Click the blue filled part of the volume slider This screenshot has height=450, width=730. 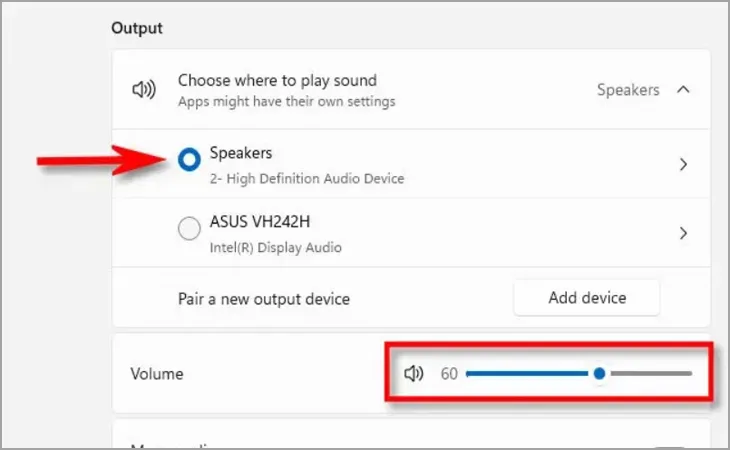(x=525, y=374)
